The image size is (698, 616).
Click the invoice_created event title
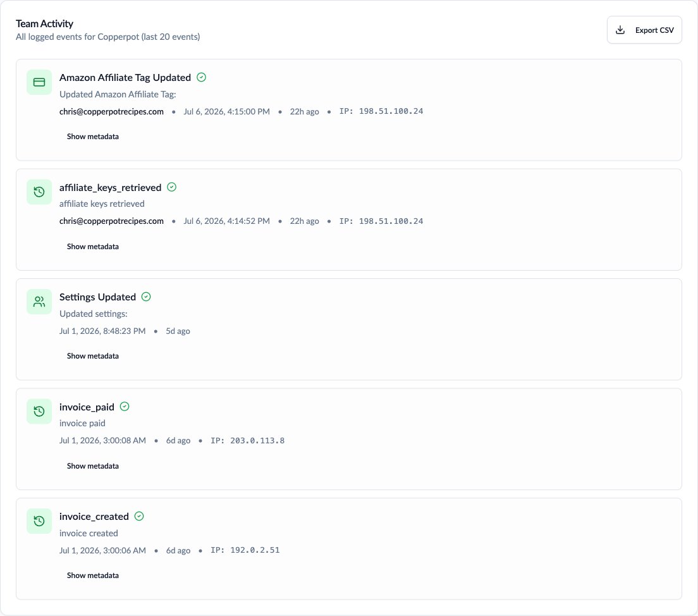tap(94, 517)
